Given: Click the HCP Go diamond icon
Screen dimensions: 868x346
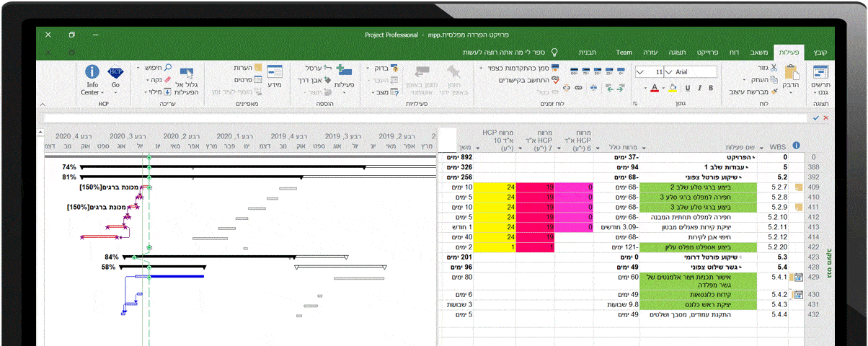Looking at the screenshot, I should click(115, 72).
